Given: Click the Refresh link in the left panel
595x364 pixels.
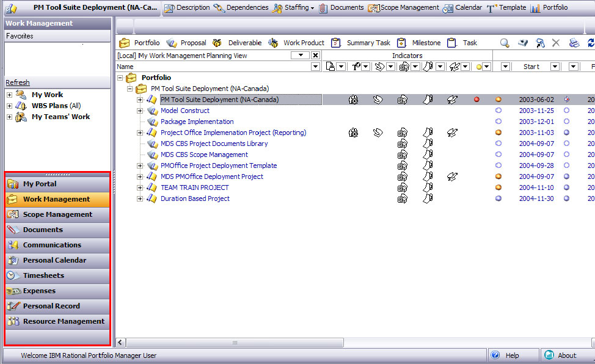Looking at the screenshot, I should (18, 82).
